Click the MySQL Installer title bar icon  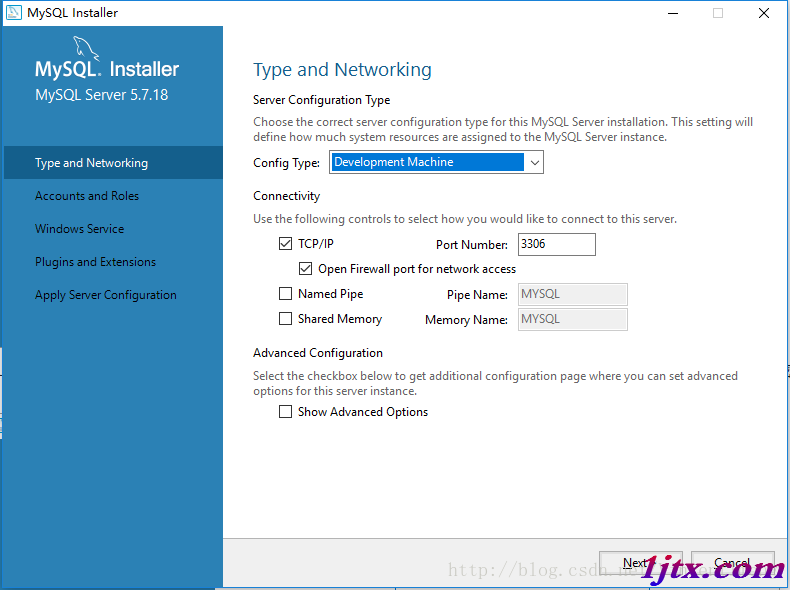(14, 13)
